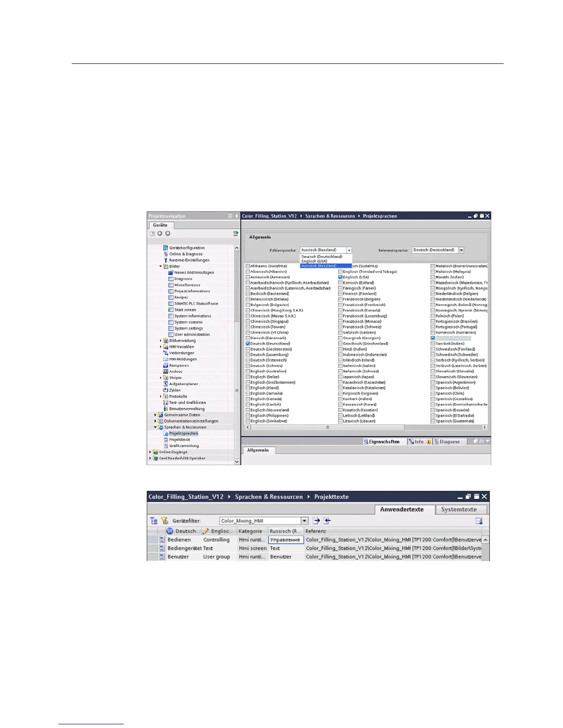
Task: Check Deutsch (Österreich) language
Action: (248, 360)
